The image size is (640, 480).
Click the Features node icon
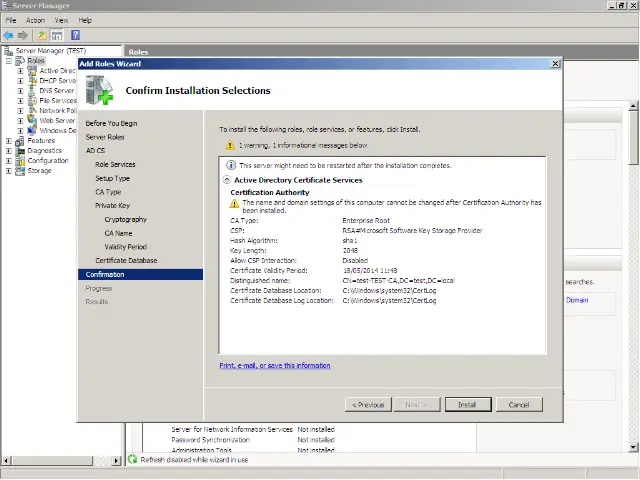pyautogui.click(x=20, y=141)
